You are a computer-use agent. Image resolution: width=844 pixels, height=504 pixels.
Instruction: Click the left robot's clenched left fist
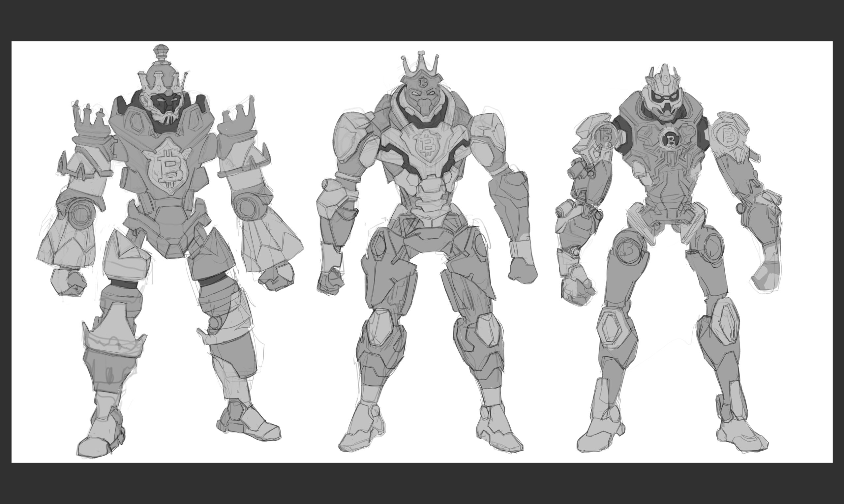[69, 283]
